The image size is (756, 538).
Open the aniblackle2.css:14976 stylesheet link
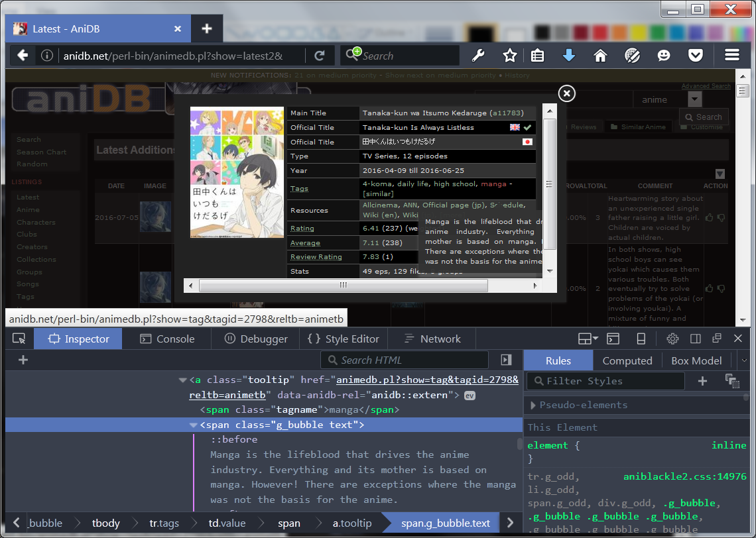click(684, 476)
